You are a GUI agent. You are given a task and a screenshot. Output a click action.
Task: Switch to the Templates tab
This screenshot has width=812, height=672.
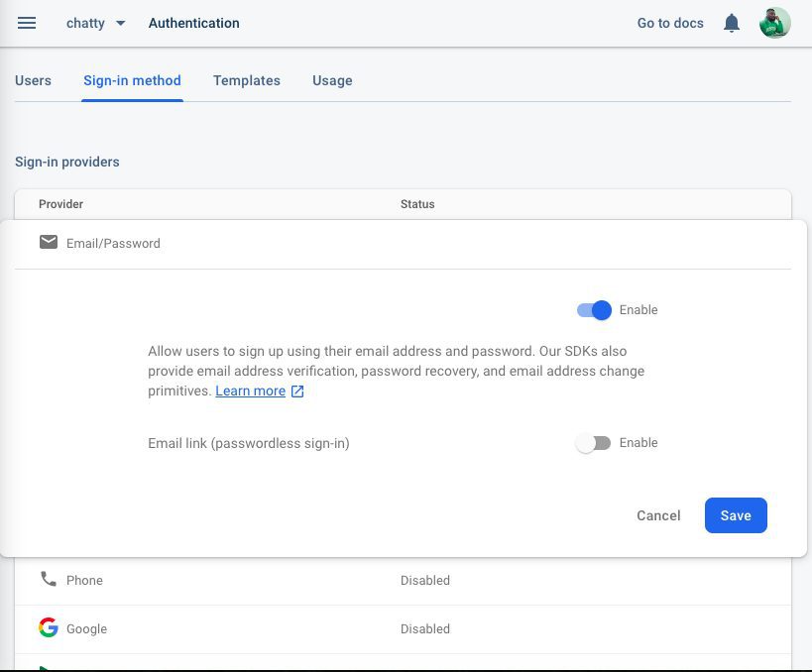pyautogui.click(x=247, y=80)
